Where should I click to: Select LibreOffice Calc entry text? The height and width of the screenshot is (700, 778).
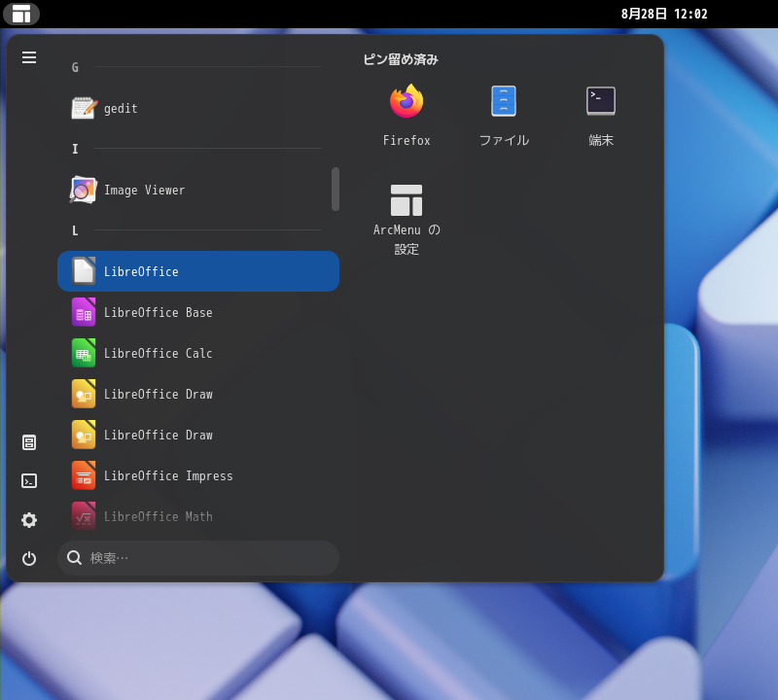tap(159, 353)
